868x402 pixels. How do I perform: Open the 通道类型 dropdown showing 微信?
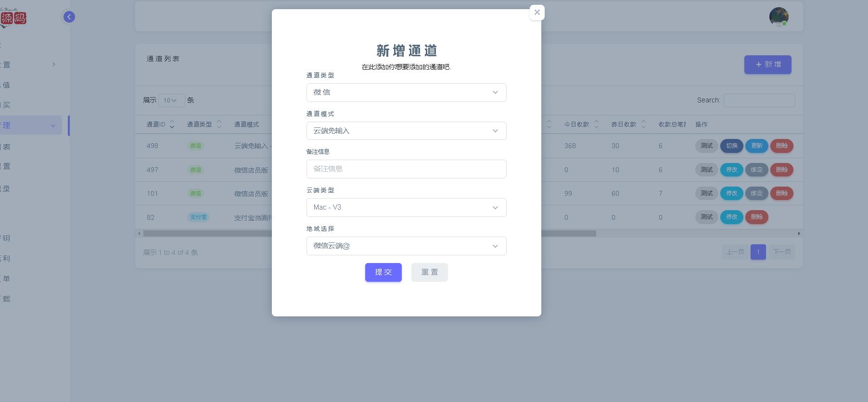point(406,92)
